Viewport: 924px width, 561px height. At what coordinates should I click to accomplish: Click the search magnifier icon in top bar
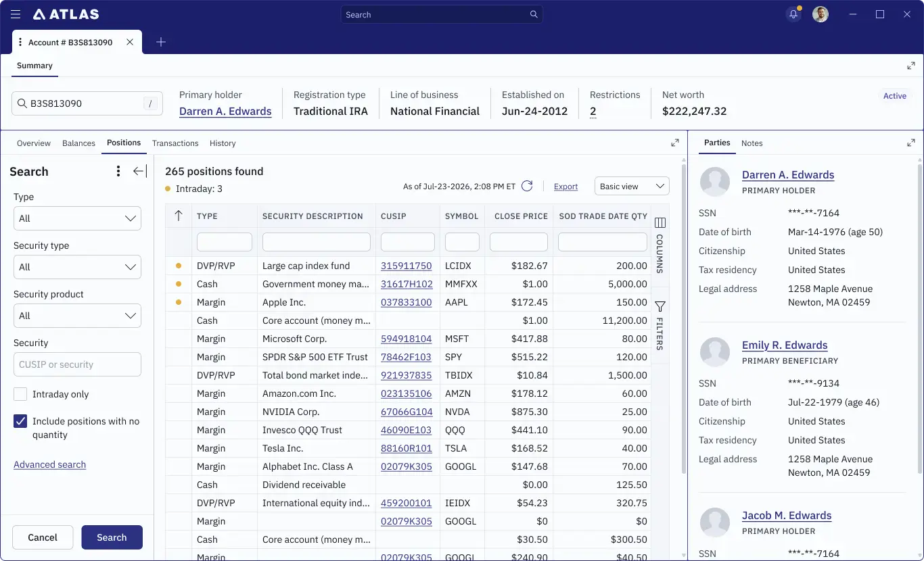click(x=534, y=14)
